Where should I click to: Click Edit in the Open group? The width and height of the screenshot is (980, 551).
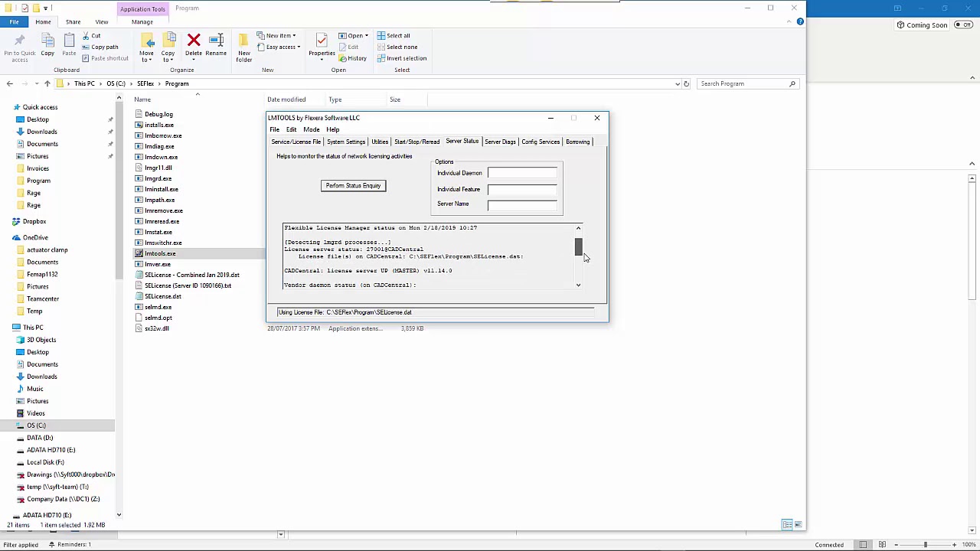point(348,47)
